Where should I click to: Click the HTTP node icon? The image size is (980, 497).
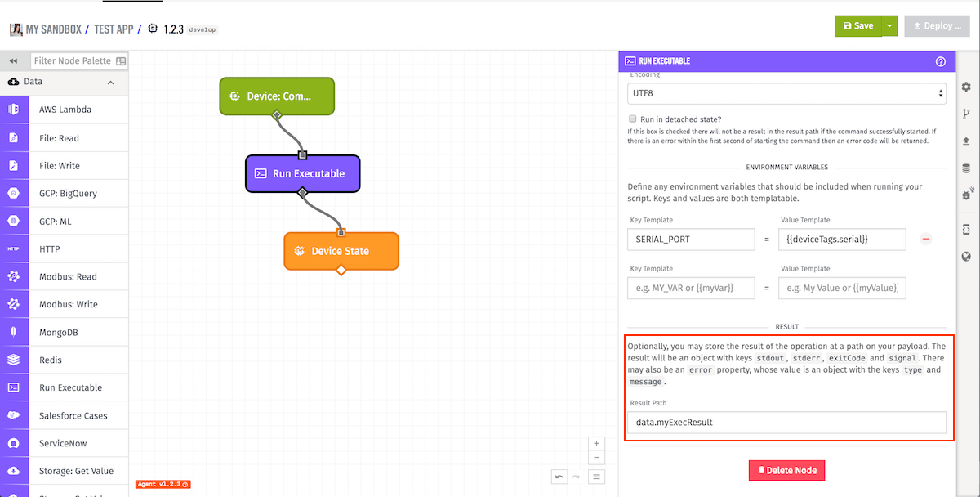click(14, 248)
